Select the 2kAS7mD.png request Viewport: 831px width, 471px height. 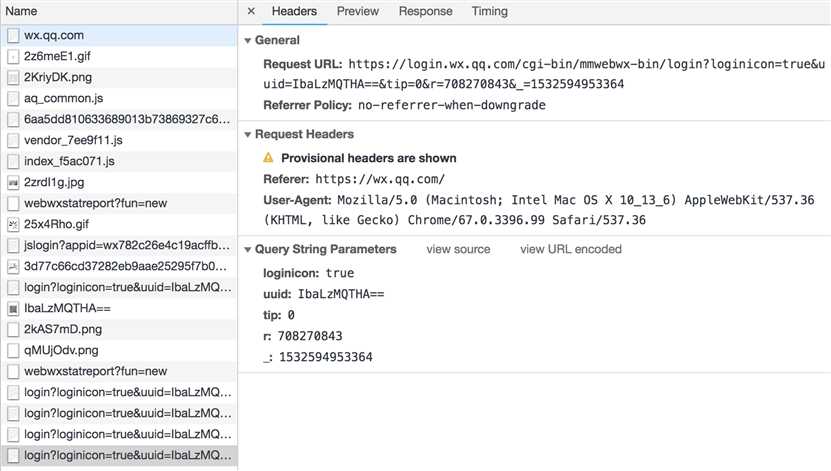pyautogui.click(x=119, y=329)
